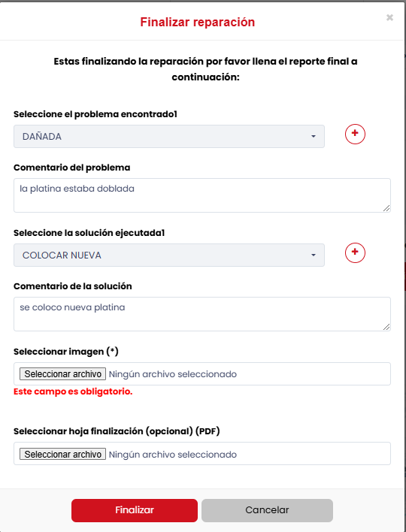Viewport: 406px width, 532px height.
Task: Close the Finalizar reparación dialog with X
Action: (389, 17)
